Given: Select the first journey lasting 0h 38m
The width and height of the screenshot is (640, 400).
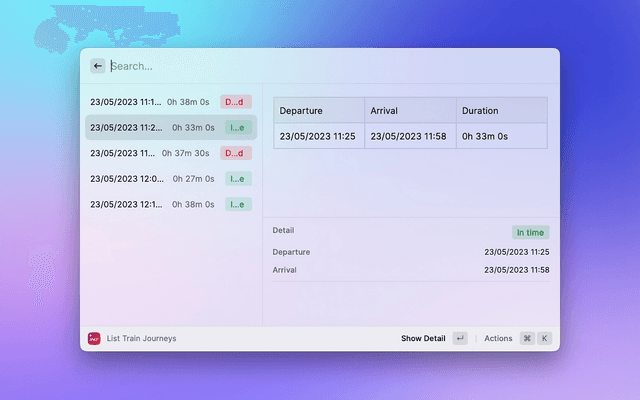Looking at the screenshot, I should (x=150, y=102).
